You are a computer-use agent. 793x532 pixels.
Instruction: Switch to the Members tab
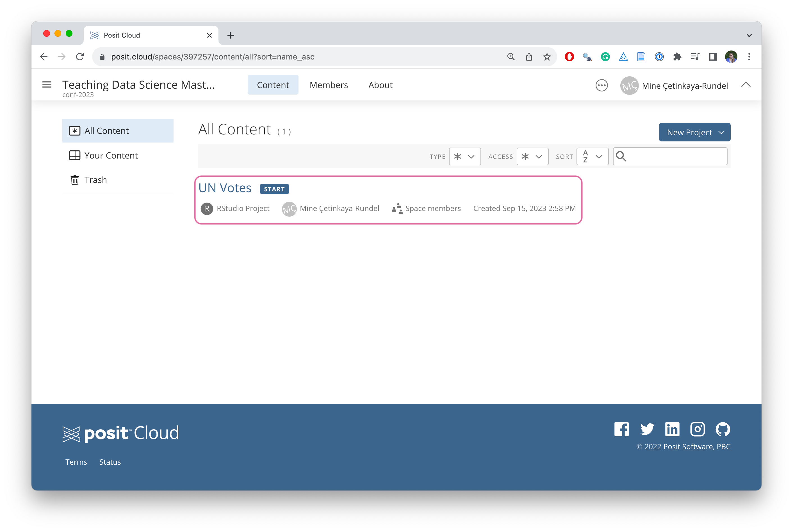point(329,85)
